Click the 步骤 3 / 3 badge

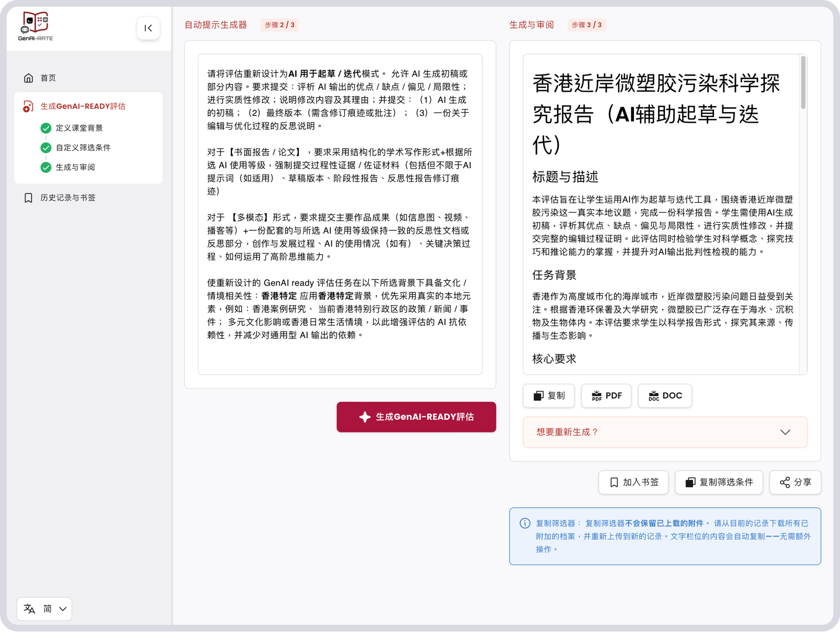586,25
